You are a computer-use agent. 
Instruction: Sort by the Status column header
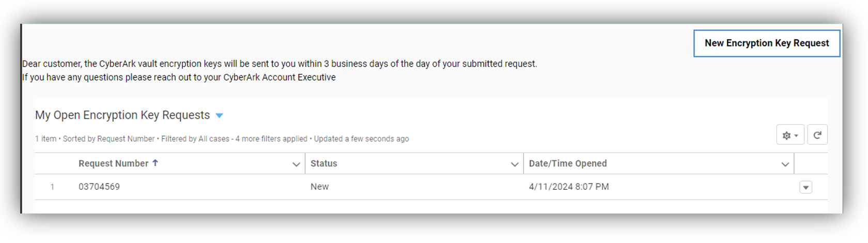click(323, 164)
